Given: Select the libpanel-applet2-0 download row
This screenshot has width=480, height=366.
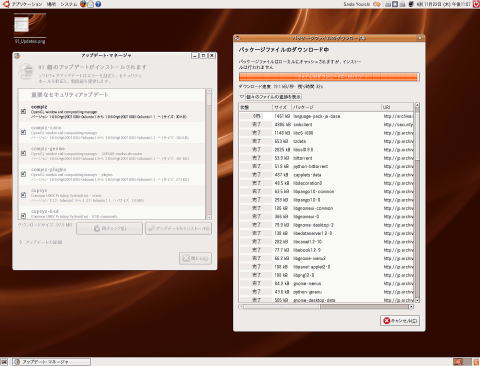Looking at the screenshot, I should coord(326,267).
